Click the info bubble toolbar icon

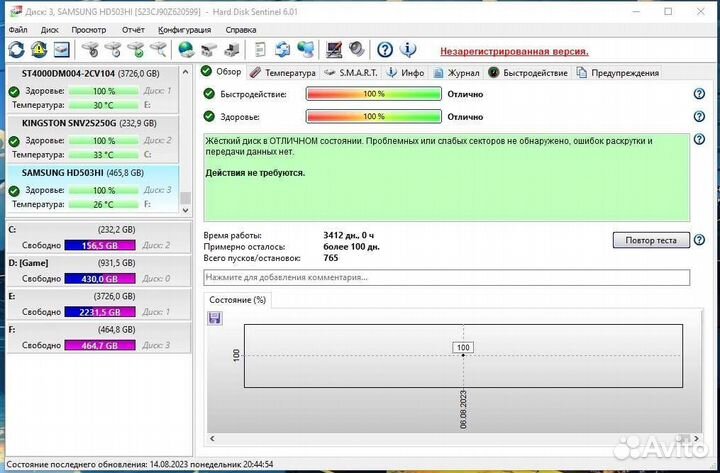408,50
